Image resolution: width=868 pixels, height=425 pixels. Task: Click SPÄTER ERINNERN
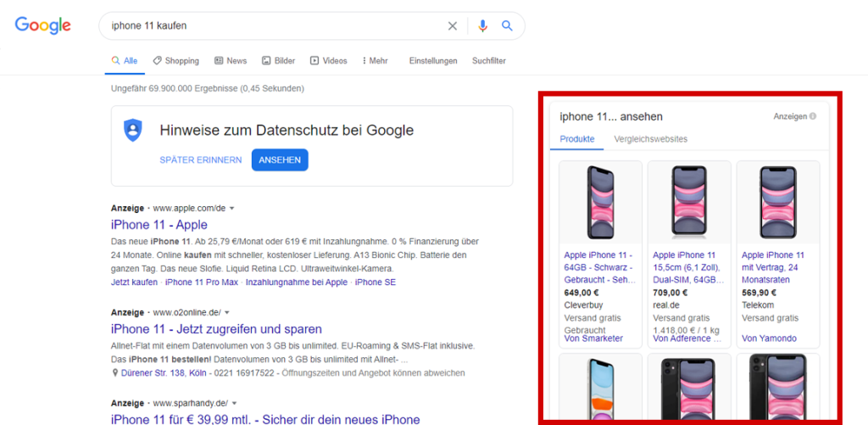click(x=200, y=160)
